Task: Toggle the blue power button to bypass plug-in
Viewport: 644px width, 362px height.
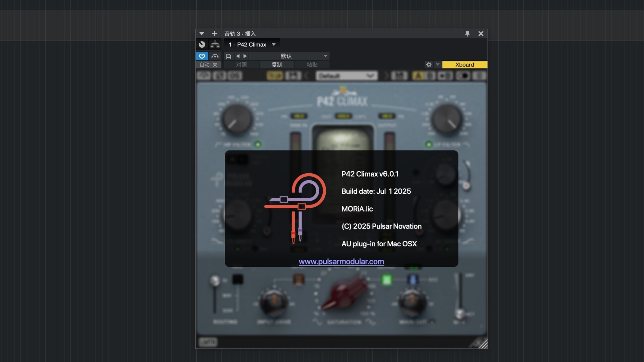Action: coord(202,56)
